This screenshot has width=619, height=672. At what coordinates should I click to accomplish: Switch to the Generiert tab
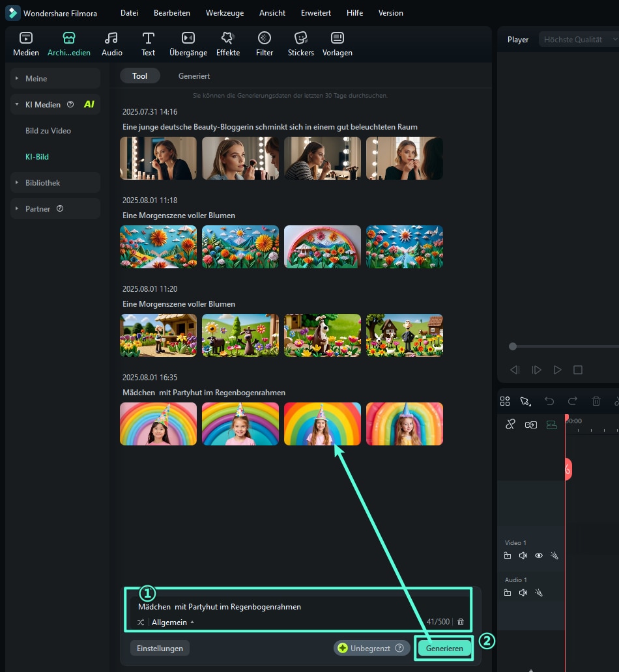click(194, 76)
